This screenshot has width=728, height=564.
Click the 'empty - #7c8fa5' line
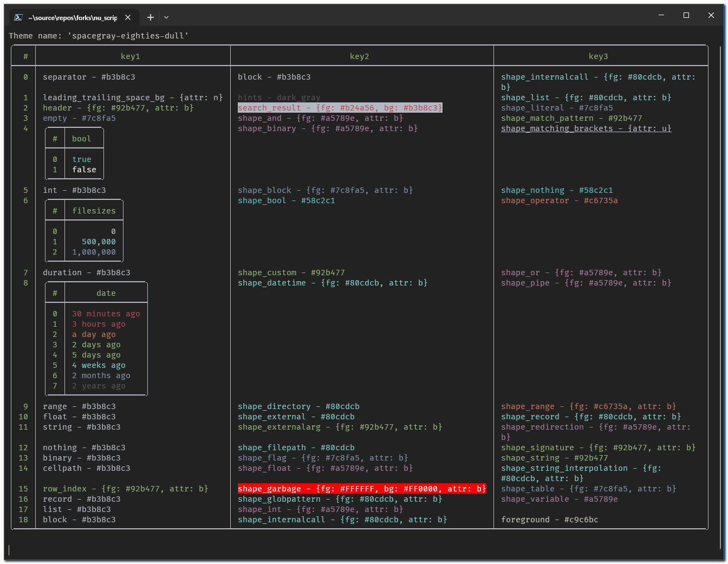click(79, 118)
